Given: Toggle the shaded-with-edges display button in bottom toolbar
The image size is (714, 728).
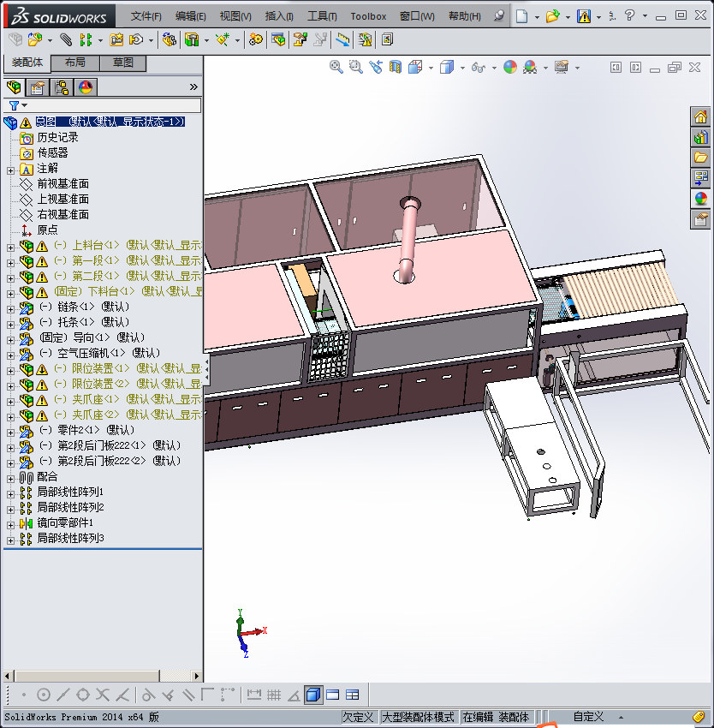Looking at the screenshot, I should tap(313, 695).
